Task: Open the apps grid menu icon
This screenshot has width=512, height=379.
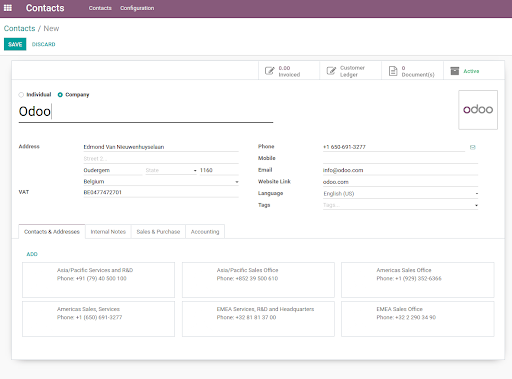Action: pos(8,8)
